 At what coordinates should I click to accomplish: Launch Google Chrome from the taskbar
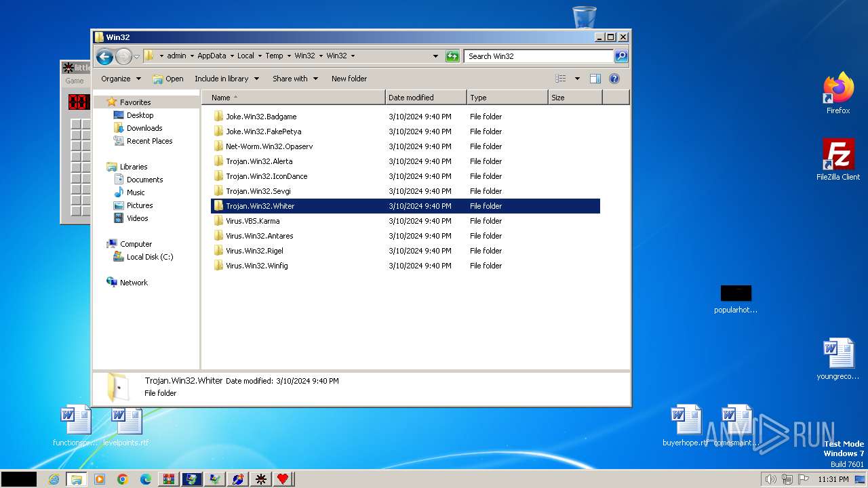122,479
